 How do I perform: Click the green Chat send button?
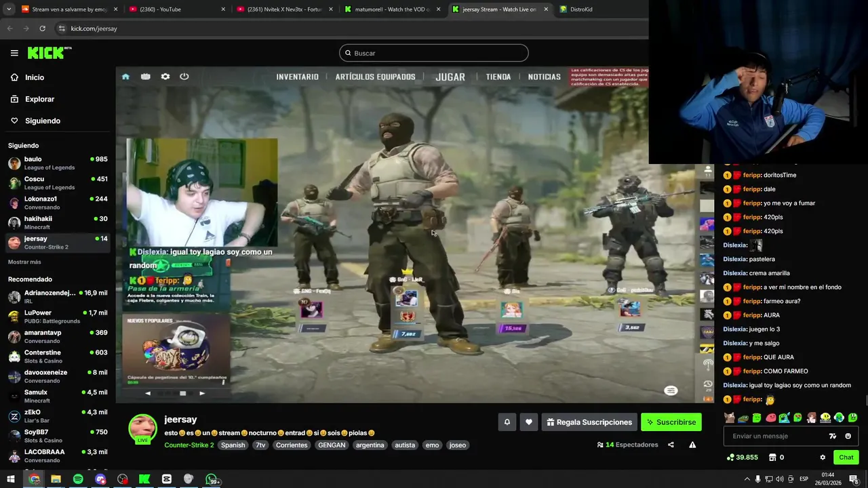tap(846, 457)
